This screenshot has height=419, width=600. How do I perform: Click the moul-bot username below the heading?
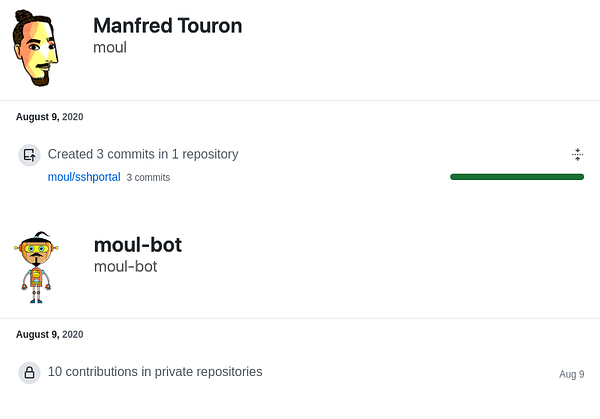tap(126, 267)
